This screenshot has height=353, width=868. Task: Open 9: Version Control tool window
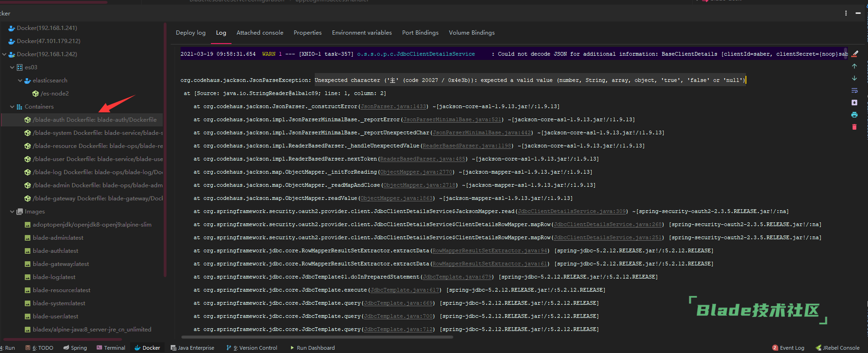click(252, 348)
